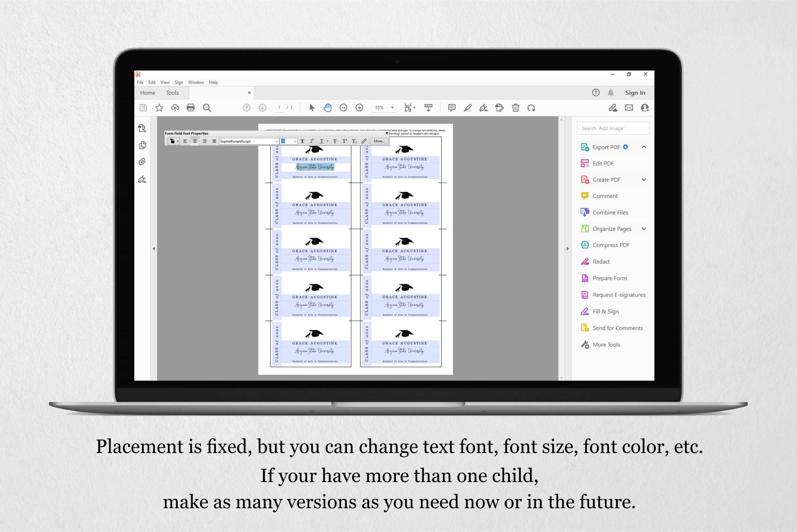This screenshot has width=797, height=532.
Task: Bookmark the file with the star icon
Action: (x=159, y=108)
